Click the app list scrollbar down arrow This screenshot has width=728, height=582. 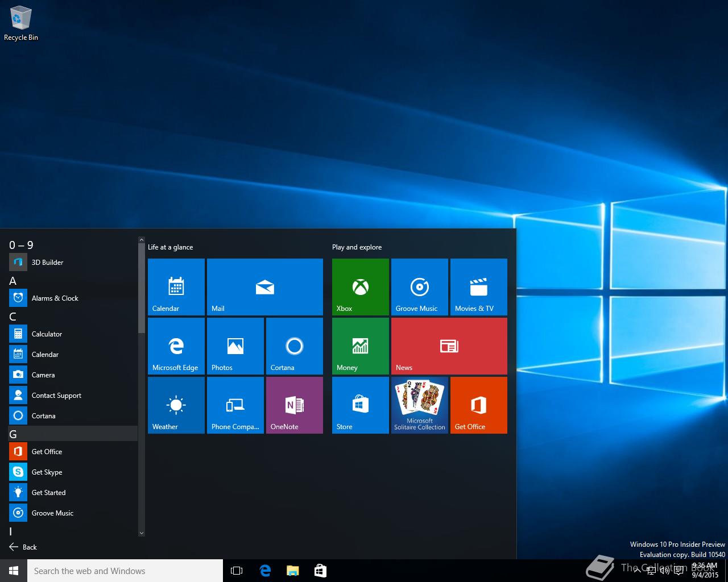click(x=142, y=533)
